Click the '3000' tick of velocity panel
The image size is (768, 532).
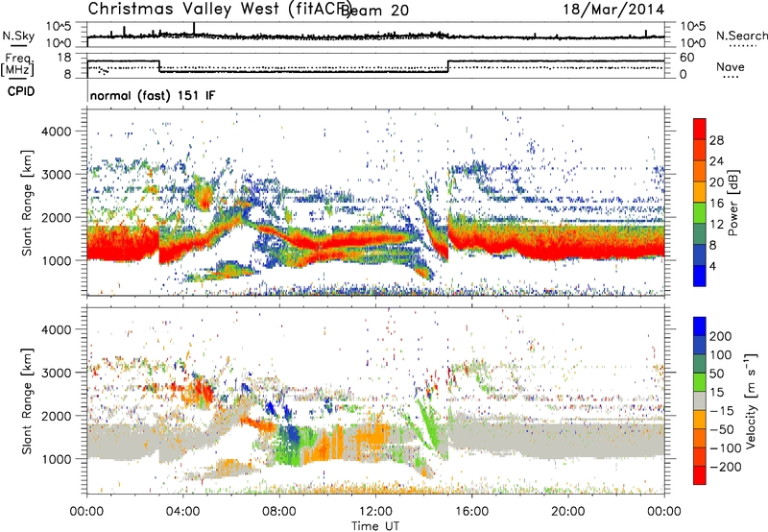pos(57,373)
